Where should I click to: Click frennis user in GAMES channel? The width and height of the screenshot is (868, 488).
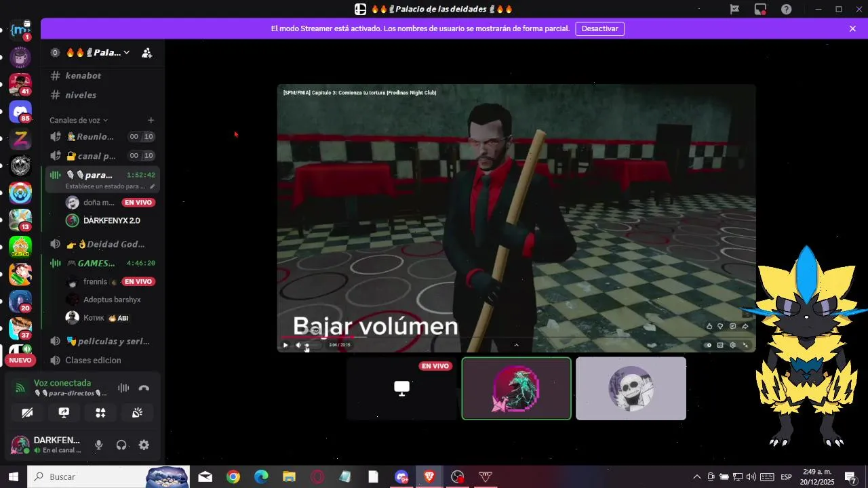pos(110,281)
